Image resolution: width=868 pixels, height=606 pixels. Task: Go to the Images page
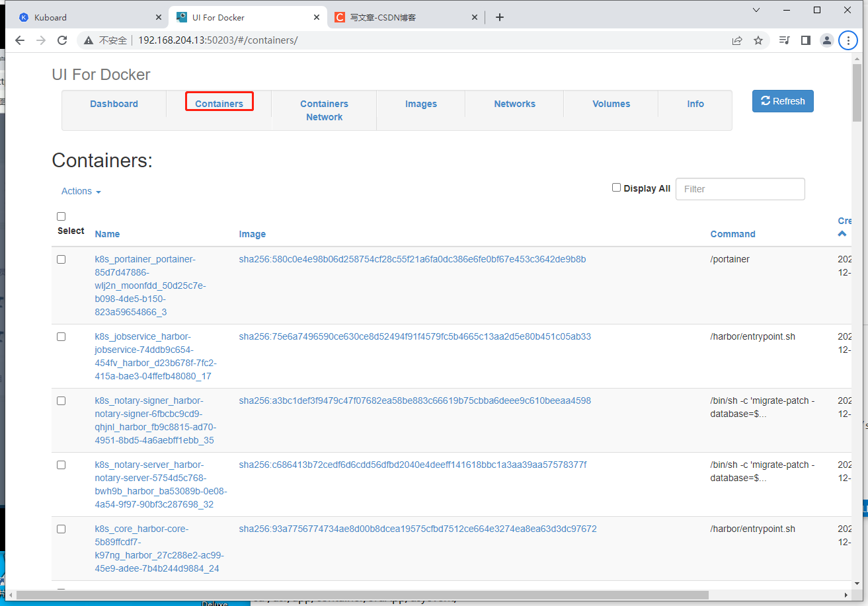pyautogui.click(x=421, y=104)
